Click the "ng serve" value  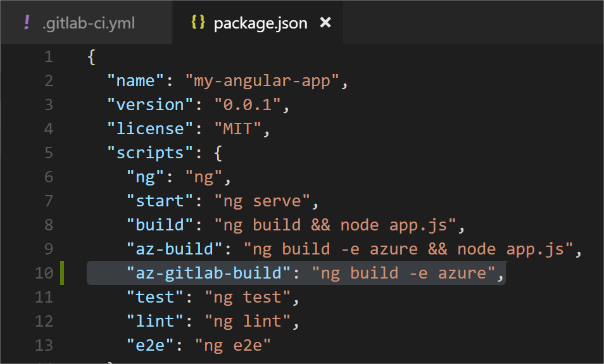[x=262, y=201]
